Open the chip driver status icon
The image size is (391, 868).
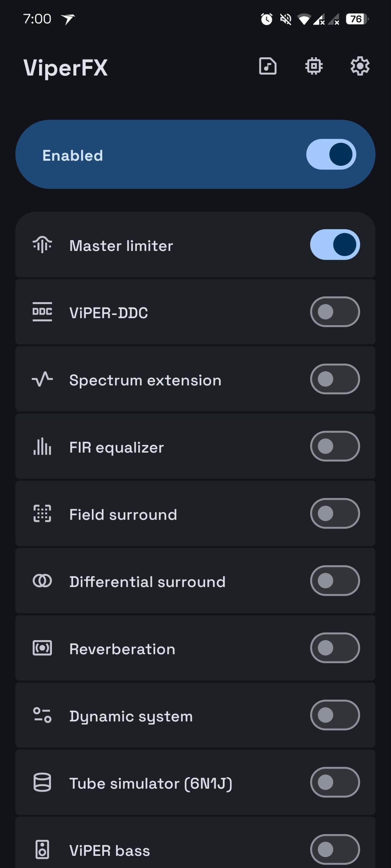pos(314,66)
